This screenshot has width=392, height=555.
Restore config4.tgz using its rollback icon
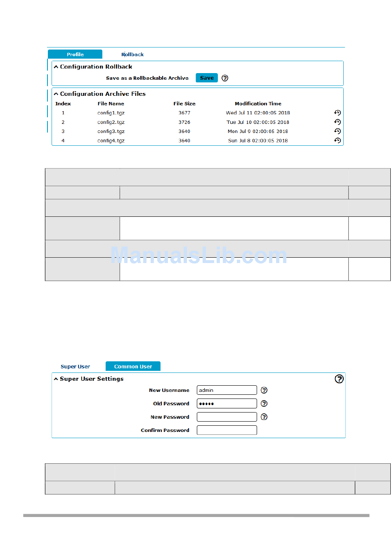pyautogui.click(x=337, y=140)
